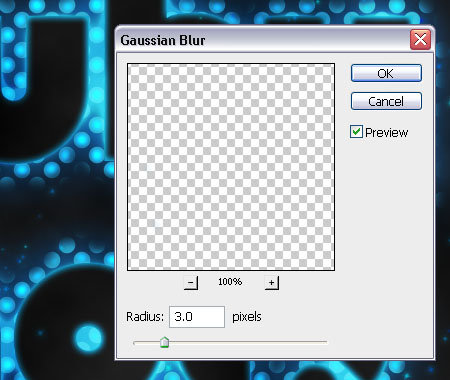
Task: Click the Radius slider handle
Action: click(x=164, y=342)
